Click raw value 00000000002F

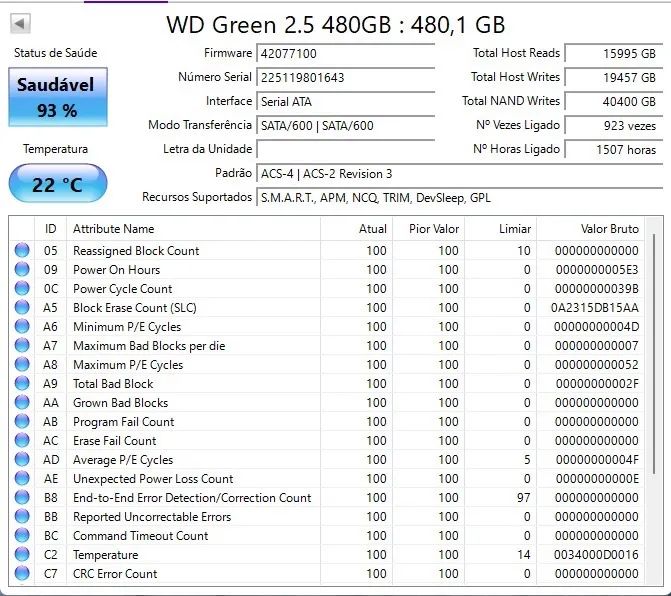[x=597, y=383]
